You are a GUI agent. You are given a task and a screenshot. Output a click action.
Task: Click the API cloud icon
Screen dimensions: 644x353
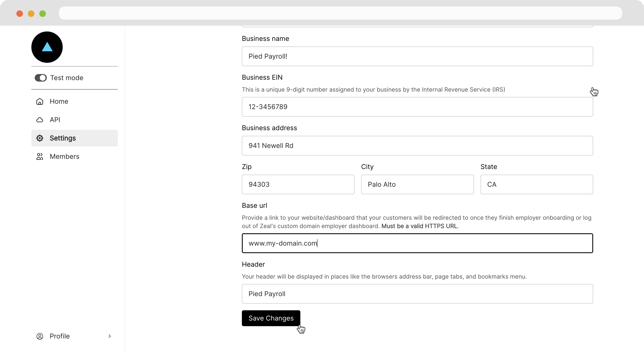(x=40, y=120)
